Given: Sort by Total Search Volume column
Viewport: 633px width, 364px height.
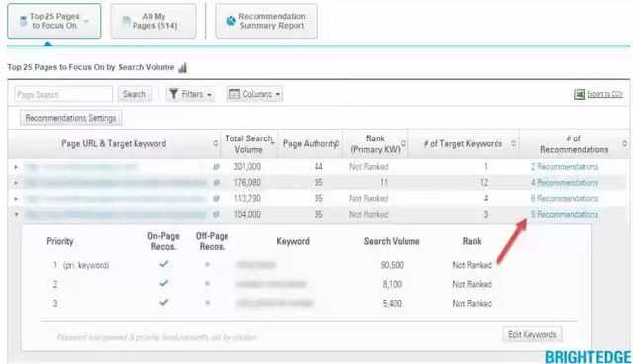Looking at the screenshot, I should (248, 144).
